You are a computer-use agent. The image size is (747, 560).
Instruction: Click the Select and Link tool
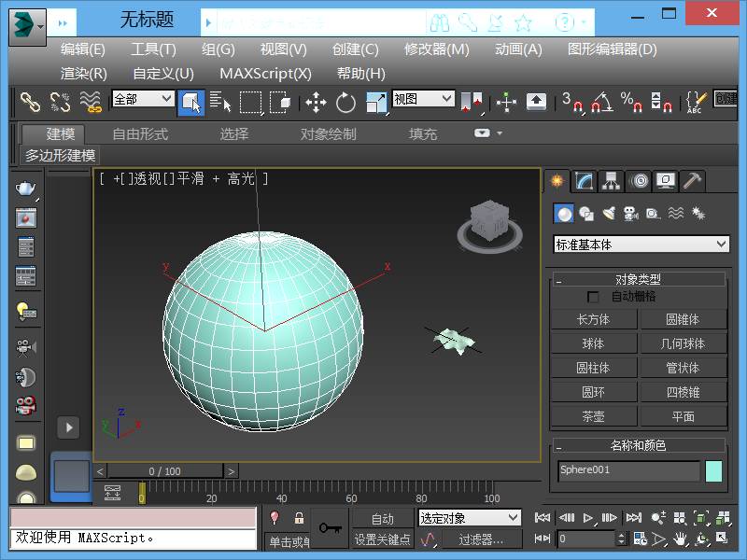31,102
